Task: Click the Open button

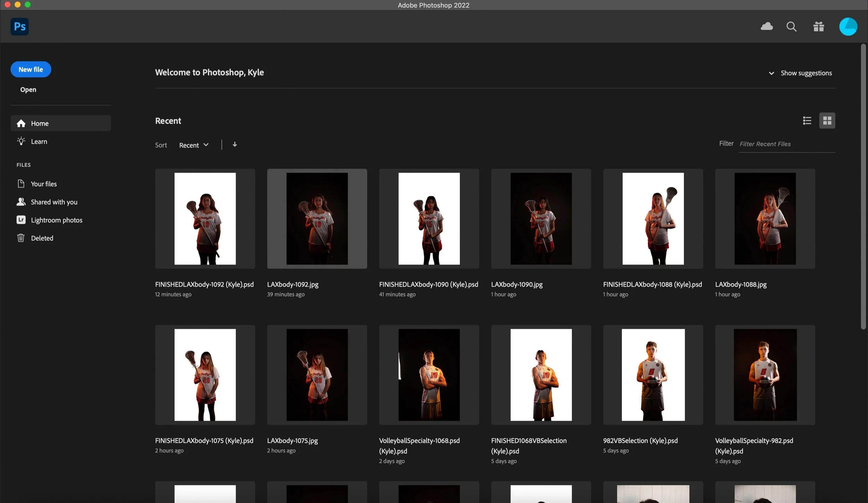Action: pos(28,90)
